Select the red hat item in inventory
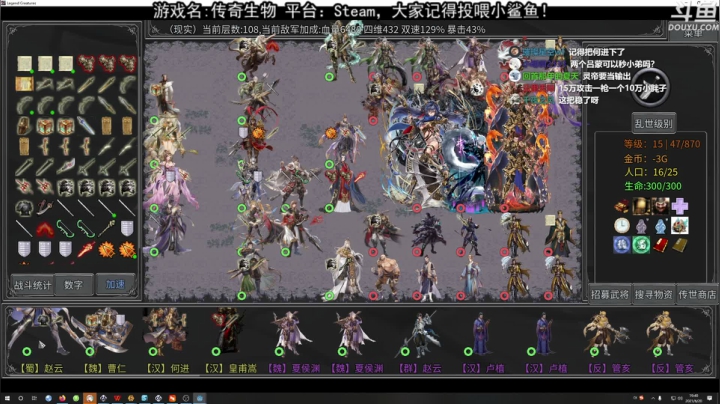 pyautogui.click(x=45, y=228)
